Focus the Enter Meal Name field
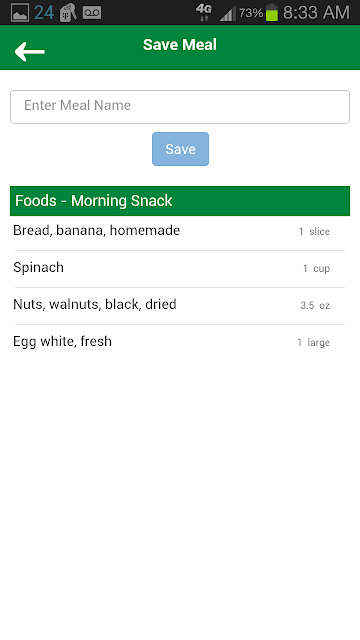 tap(180, 107)
